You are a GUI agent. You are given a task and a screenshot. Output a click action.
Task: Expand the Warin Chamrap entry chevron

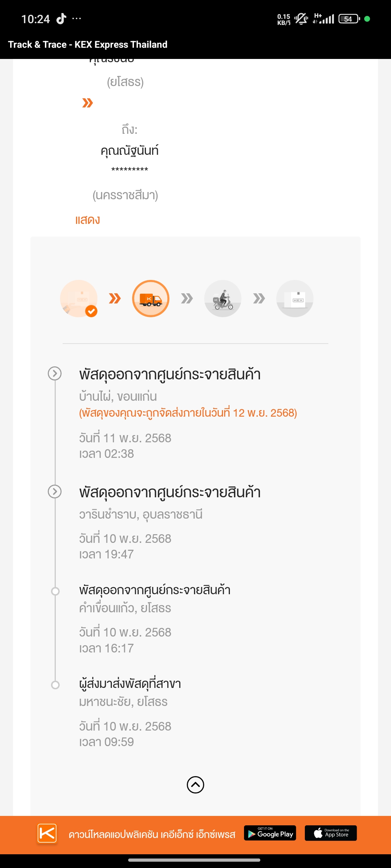point(55,492)
